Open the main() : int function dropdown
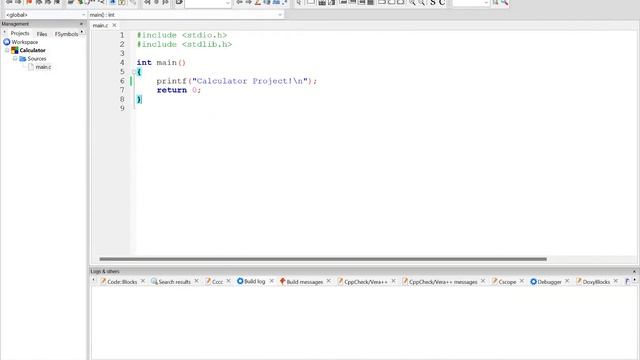Screen dimensions: 640x360 point(186,15)
